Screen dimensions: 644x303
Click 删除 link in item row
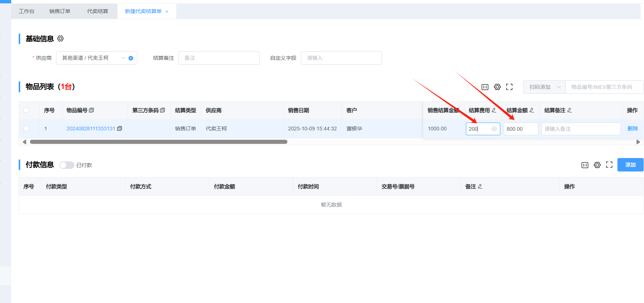coord(632,129)
